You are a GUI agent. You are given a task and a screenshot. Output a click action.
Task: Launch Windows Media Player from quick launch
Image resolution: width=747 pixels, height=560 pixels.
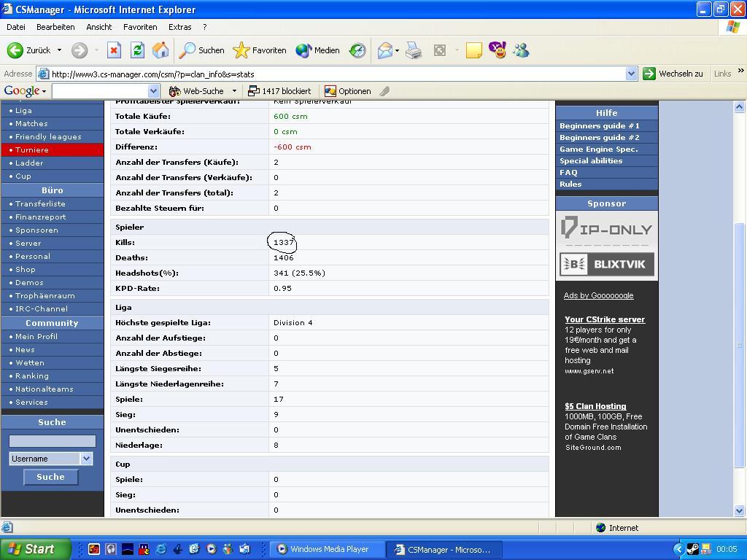point(211,550)
